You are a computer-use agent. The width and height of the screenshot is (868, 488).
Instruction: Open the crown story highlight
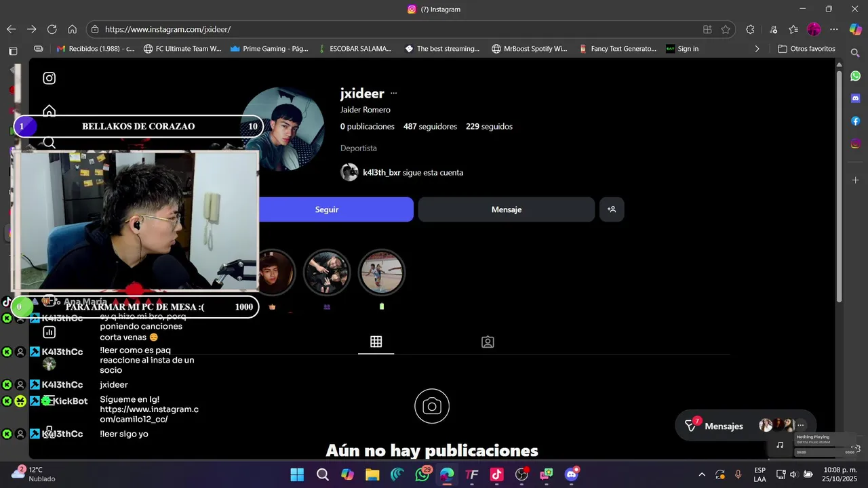tap(273, 272)
